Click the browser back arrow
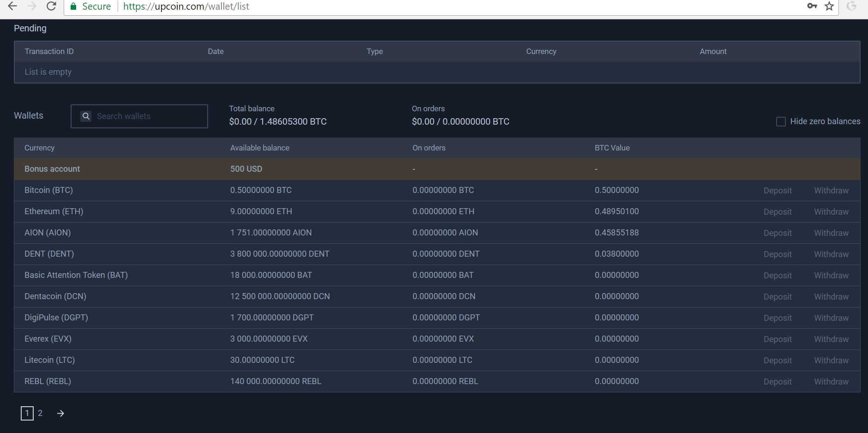 pyautogui.click(x=12, y=6)
